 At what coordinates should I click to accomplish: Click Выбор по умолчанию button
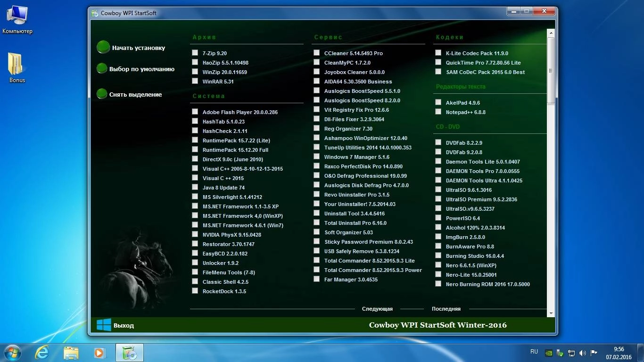(x=142, y=69)
